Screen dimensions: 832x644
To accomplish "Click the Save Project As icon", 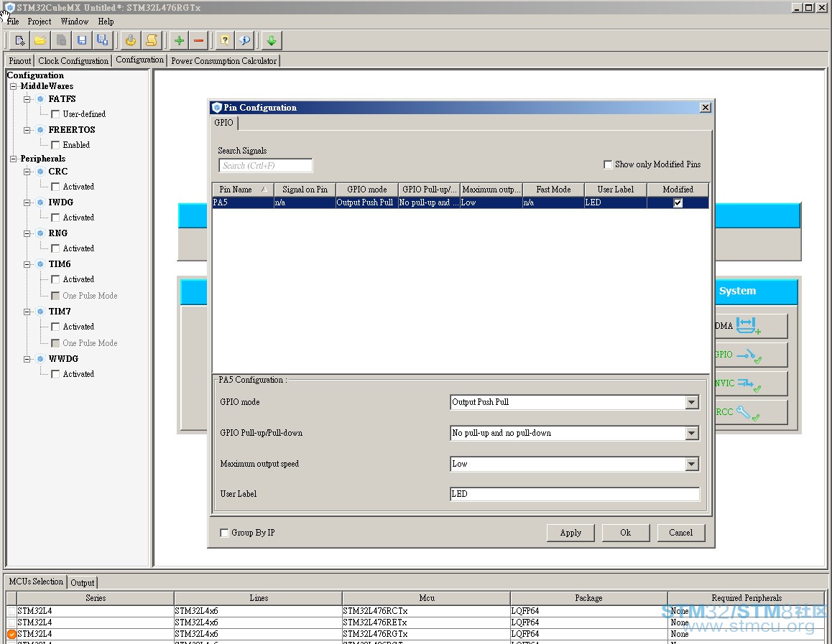I will coord(103,40).
